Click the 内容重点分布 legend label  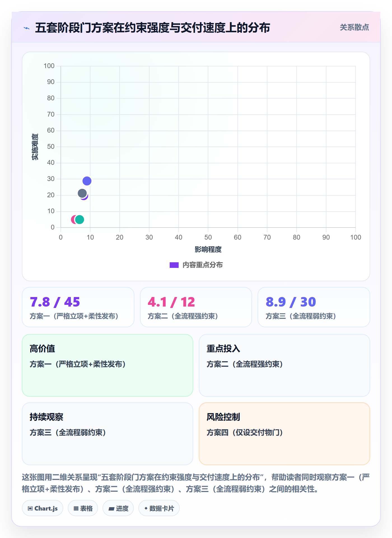[202, 265]
